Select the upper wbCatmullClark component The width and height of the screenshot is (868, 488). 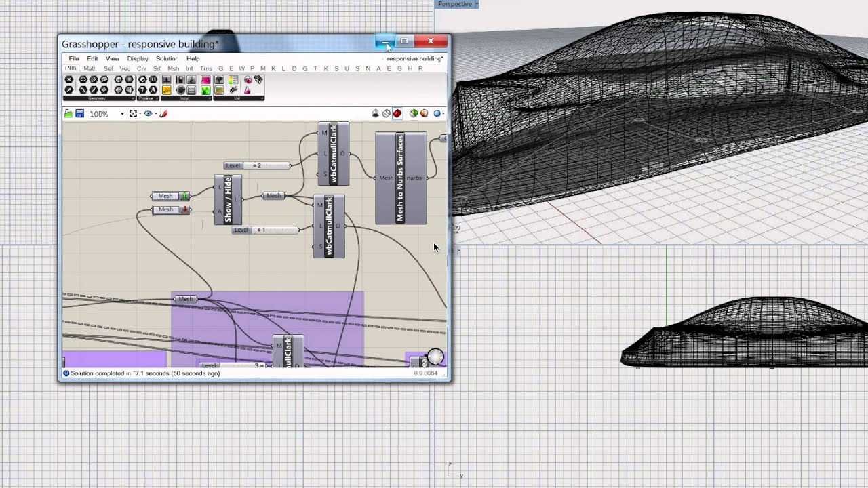334,155
